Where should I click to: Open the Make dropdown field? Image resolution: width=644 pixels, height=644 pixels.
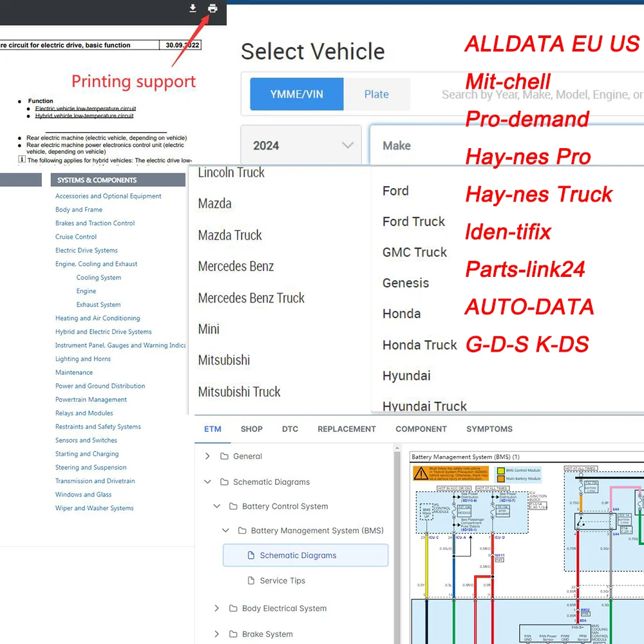click(x=507, y=146)
